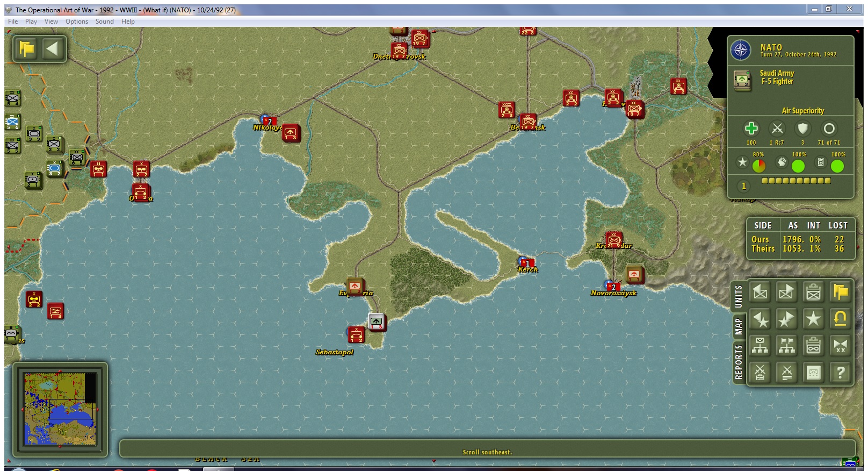Screen dimensions: 868x471
Task: Select the red air unit east of Nikolayev
Action: tap(291, 132)
